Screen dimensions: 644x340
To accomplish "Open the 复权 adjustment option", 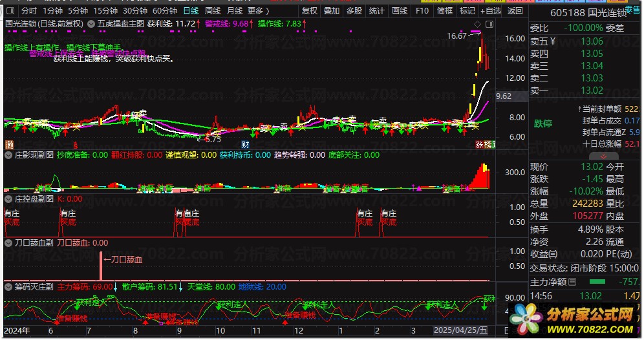I will point(309,11).
